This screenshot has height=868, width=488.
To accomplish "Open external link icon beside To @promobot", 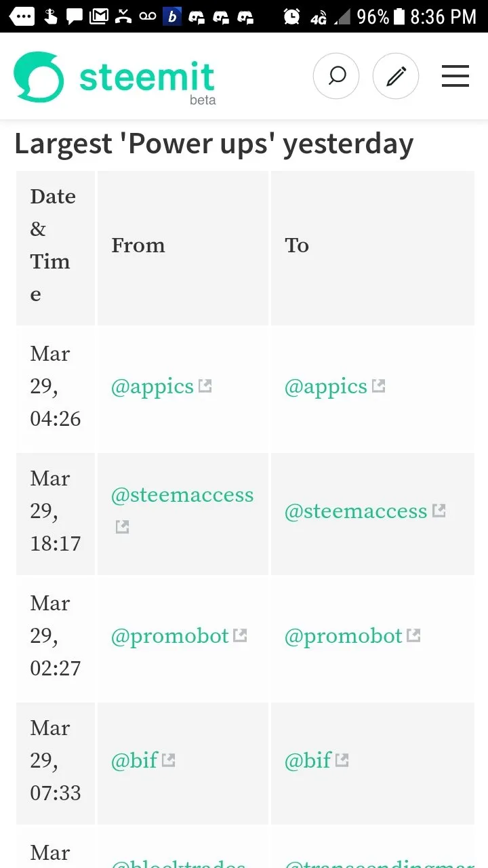I will coord(413,635).
